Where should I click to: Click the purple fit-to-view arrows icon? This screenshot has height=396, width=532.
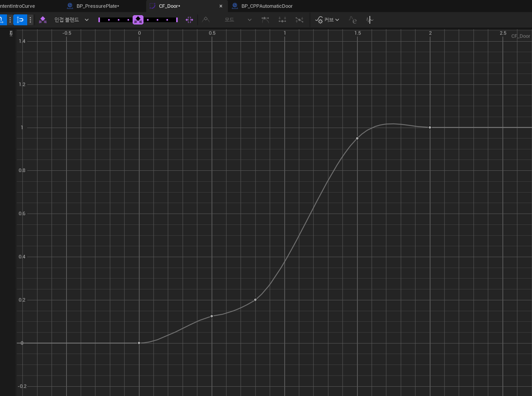[189, 20]
